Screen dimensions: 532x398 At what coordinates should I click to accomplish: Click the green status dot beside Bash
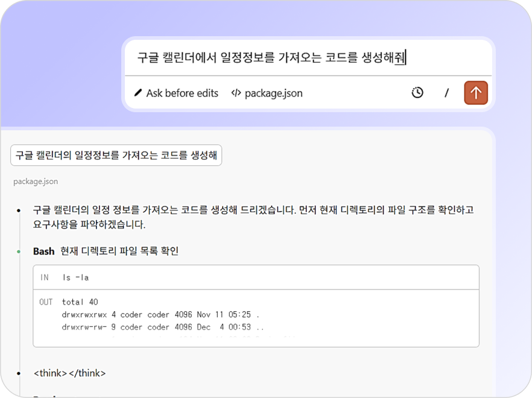pyautogui.click(x=19, y=251)
